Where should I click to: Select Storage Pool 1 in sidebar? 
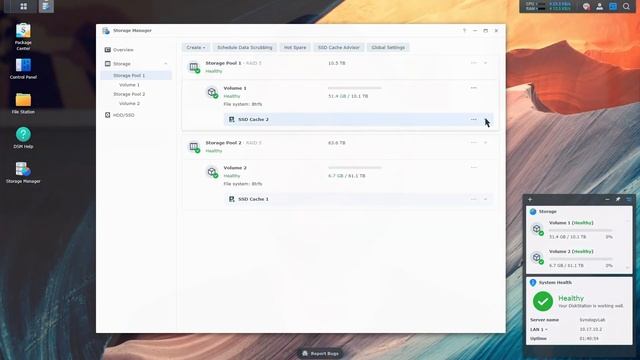136,76
